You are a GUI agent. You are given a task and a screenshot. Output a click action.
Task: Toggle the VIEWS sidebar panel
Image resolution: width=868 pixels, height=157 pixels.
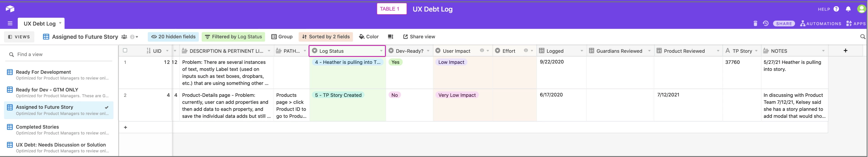point(19,37)
